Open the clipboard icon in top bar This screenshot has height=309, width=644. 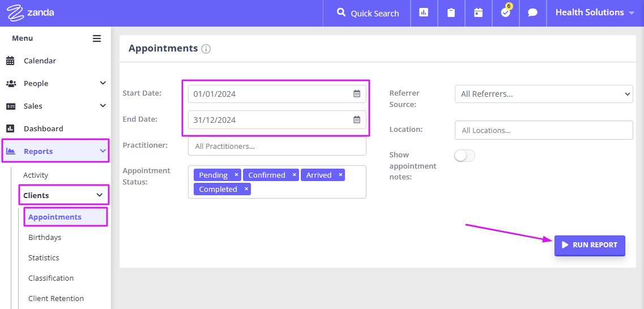point(451,12)
